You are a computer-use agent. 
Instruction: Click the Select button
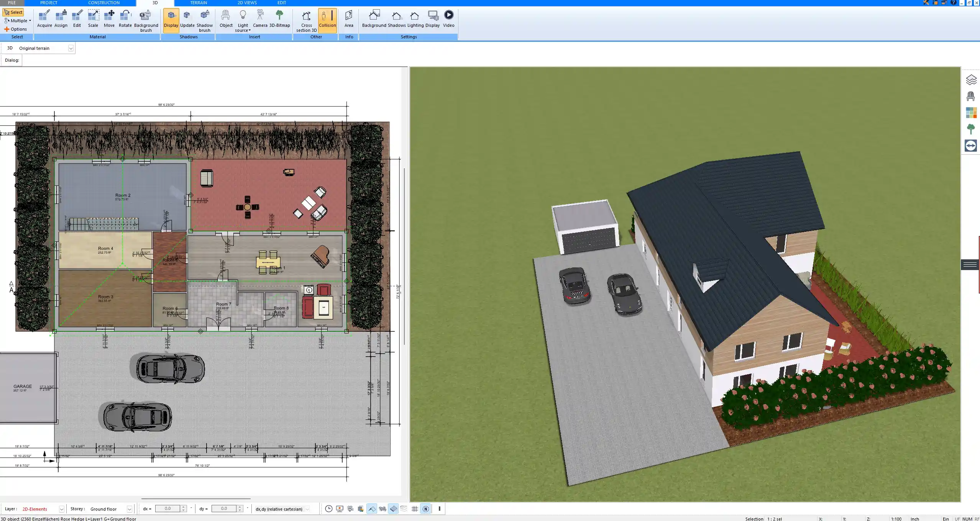point(13,12)
